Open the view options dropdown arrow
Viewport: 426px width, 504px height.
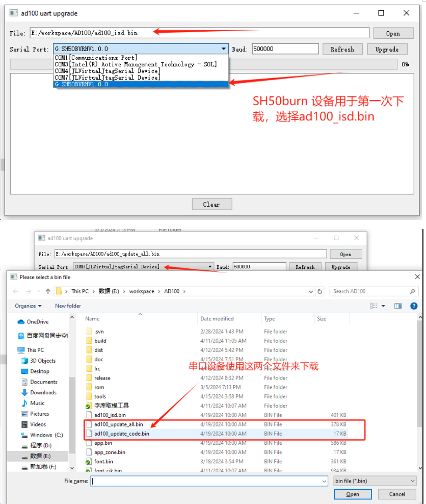coord(383,306)
